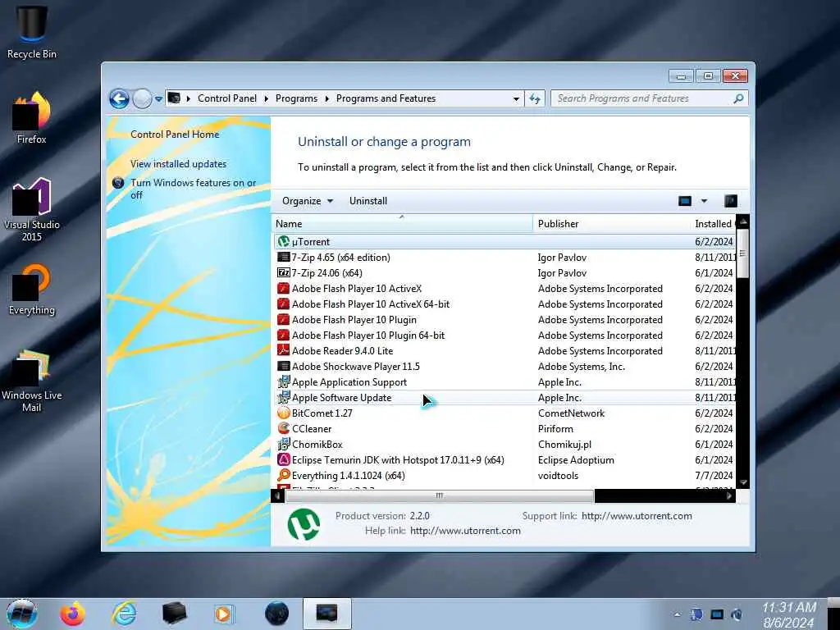Click the Adobe Flash Player 10 ActiveX icon
This screenshot has width=840, height=630.
283,288
